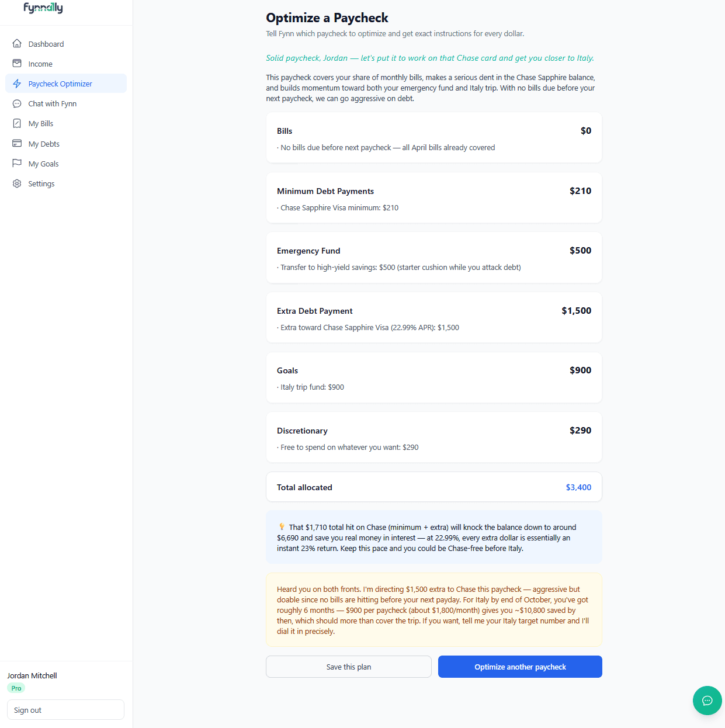This screenshot has height=728, width=725.
Task: Click Save this plan
Action: pyautogui.click(x=348, y=667)
